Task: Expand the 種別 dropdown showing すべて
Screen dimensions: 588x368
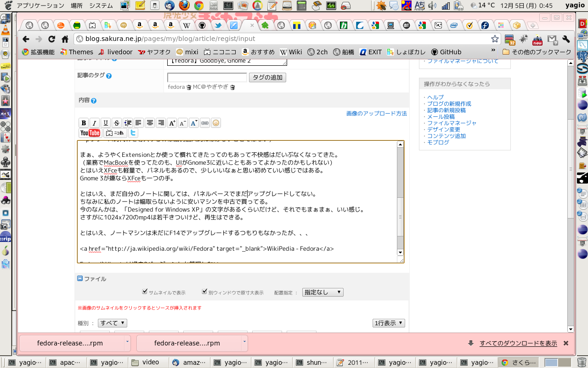Action: [x=113, y=323]
